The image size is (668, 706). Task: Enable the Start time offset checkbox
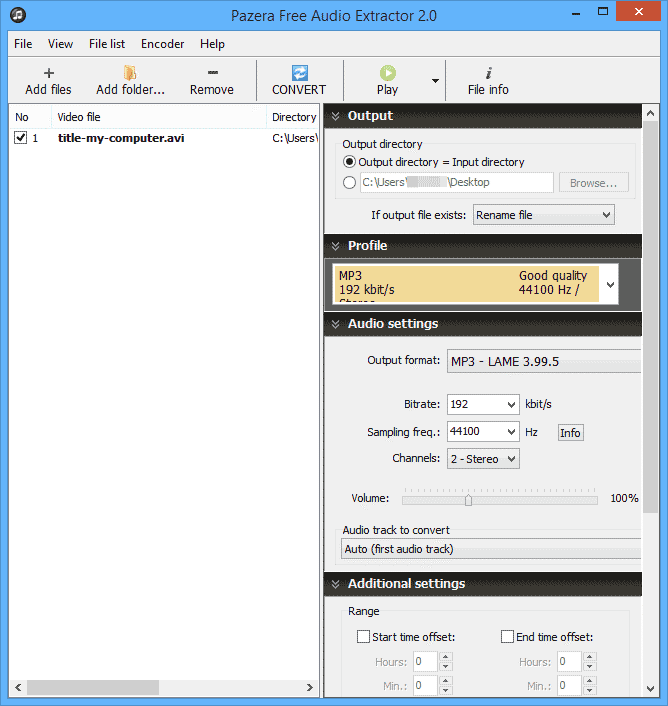pyautogui.click(x=363, y=637)
